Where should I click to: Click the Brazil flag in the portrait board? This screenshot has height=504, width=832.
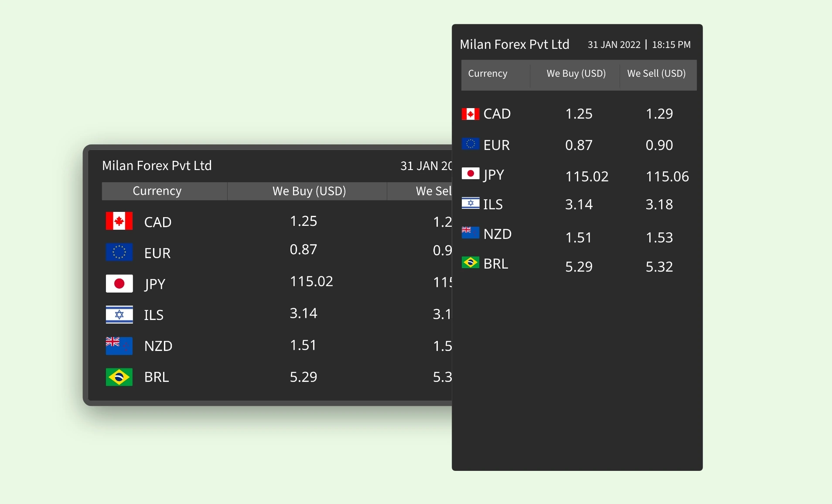coord(471,262)
